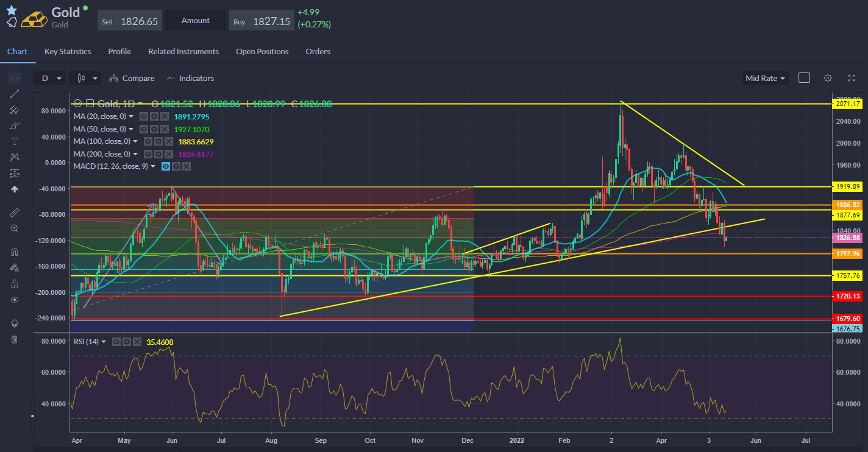Select the trend line drawing tool
This screenshot has height=452, width=868.
[x=15, y=94]
